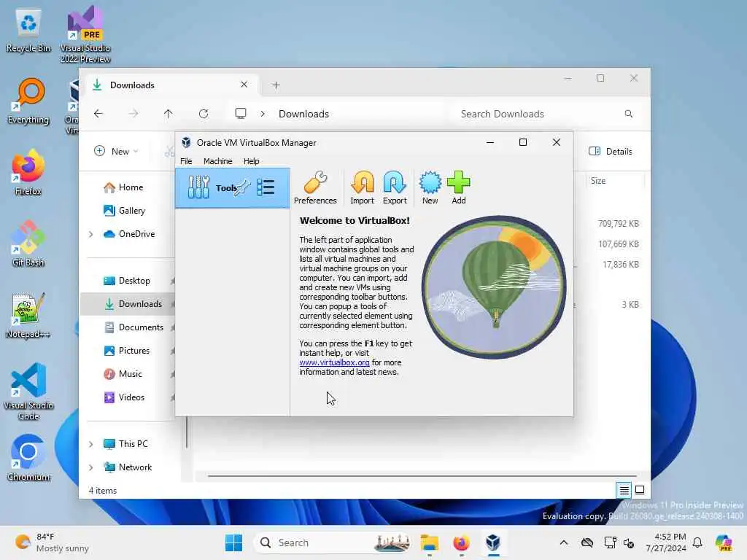
Task: Open the Everything search shortcut
Action: [28, 101]
